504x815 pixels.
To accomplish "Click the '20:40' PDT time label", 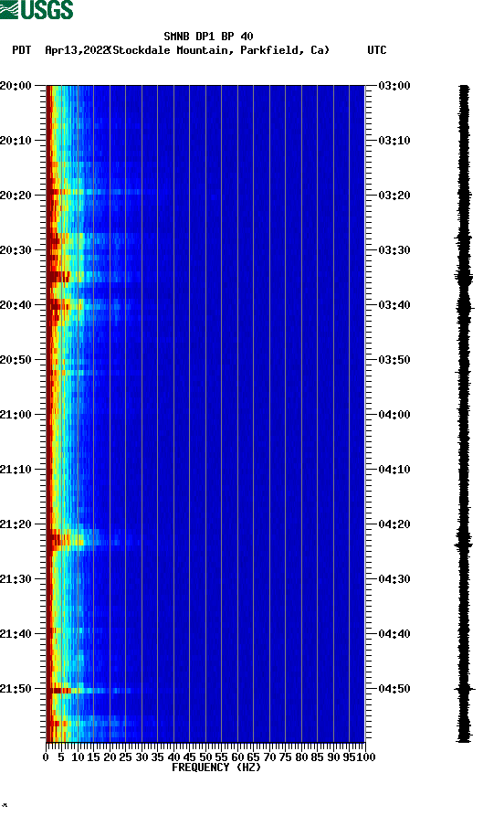I will tap(16, 304).
